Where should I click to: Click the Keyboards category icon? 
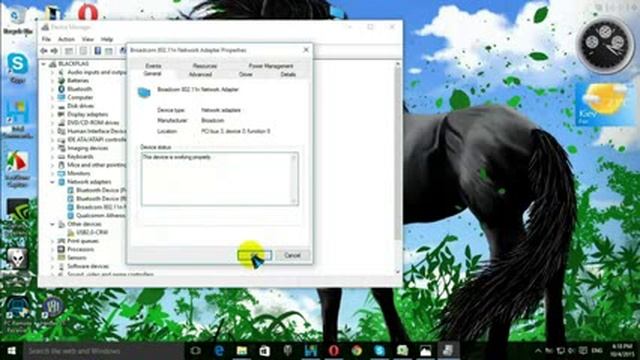pyautogui.click(x=61, y=157)
